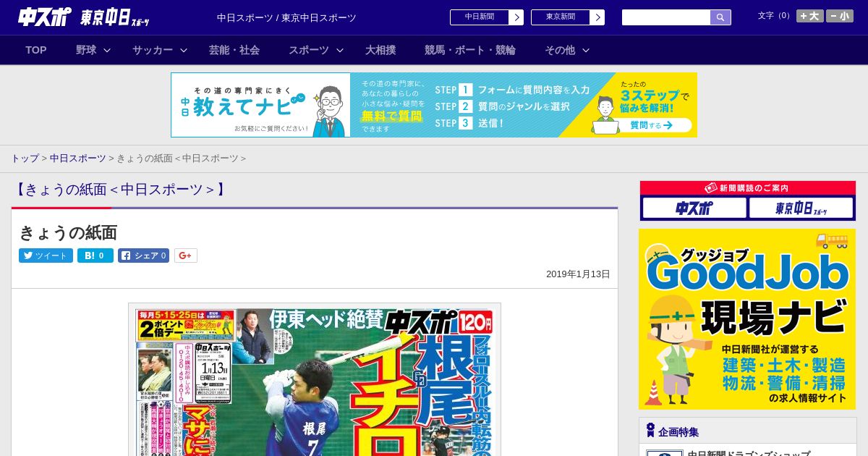Click arrow next to 東京新聞
This screenshot has height=456, width=868.
597,17
